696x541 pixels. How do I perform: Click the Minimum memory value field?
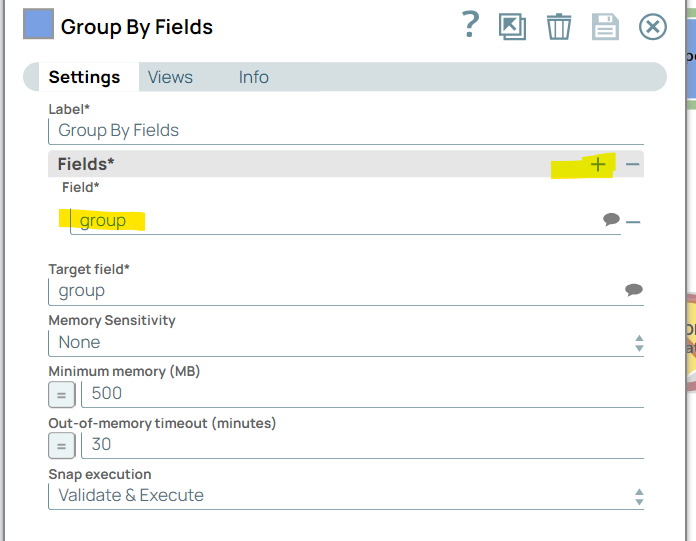tap(360, 394)
